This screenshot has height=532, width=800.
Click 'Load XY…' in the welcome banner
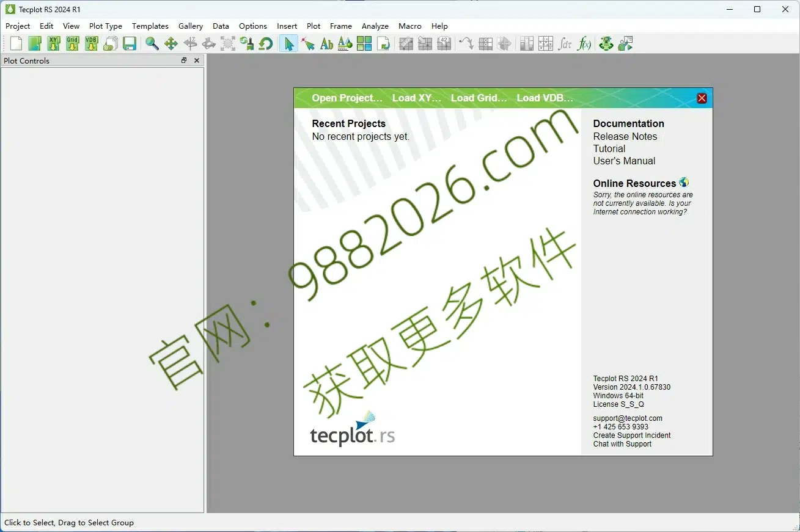pos(416,98)
